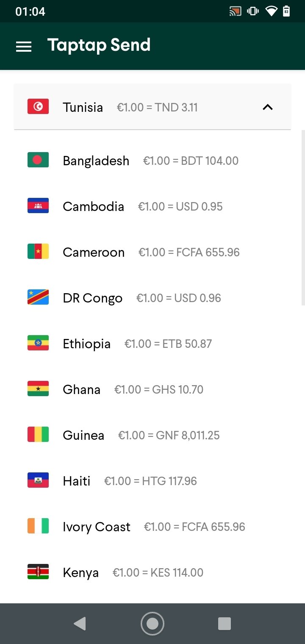Pick Kenya KES 114.00 option
Image resolution: width=305 pixels, height=644 pixels.
coord(158,572)
